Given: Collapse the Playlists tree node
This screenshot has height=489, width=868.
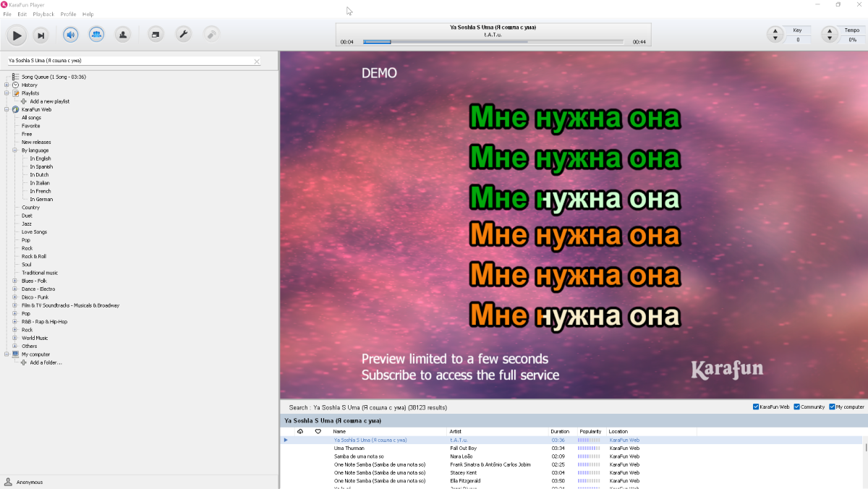Looking at the screenshot, I should pos(7,93).
